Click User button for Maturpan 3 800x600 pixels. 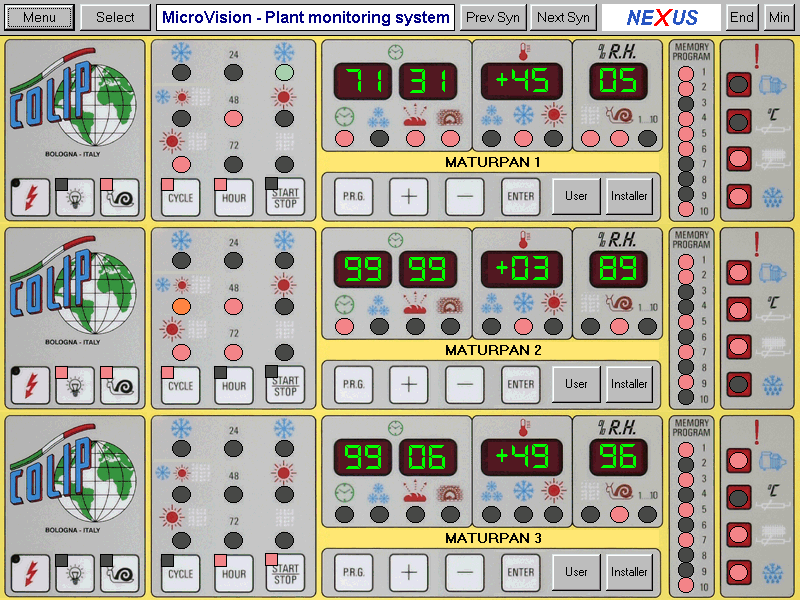(576, 572)
